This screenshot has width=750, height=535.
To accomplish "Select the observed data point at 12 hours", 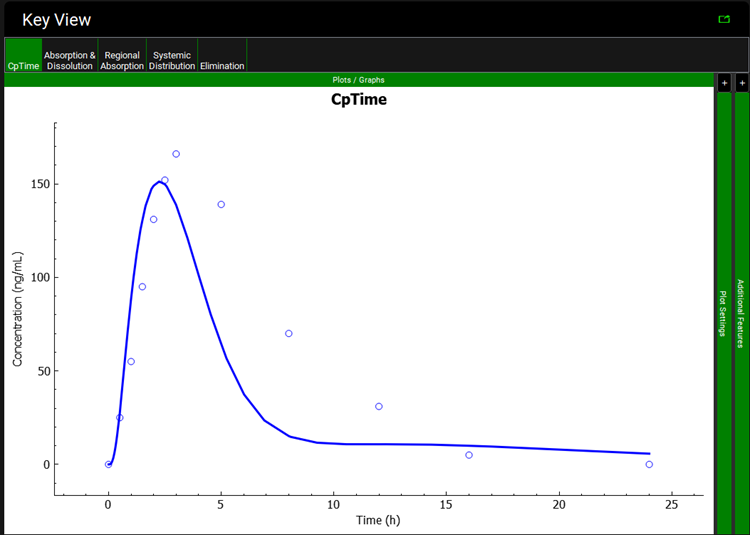I will click(379, 407).
